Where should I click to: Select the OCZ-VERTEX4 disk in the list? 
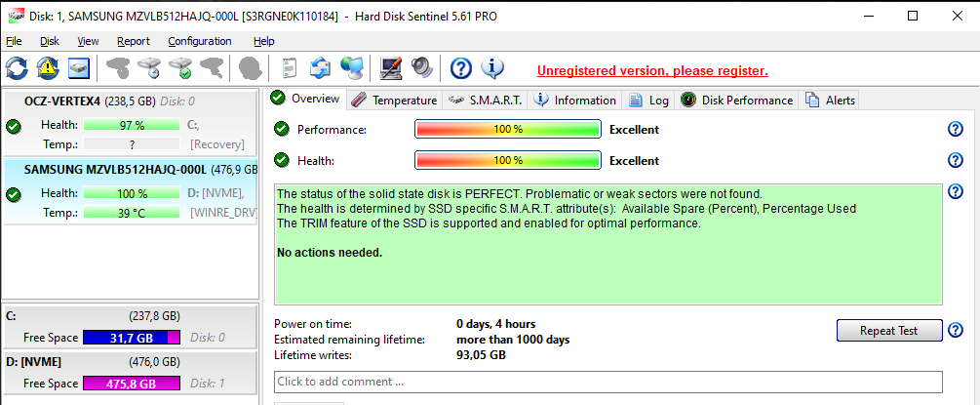[130, 123]
